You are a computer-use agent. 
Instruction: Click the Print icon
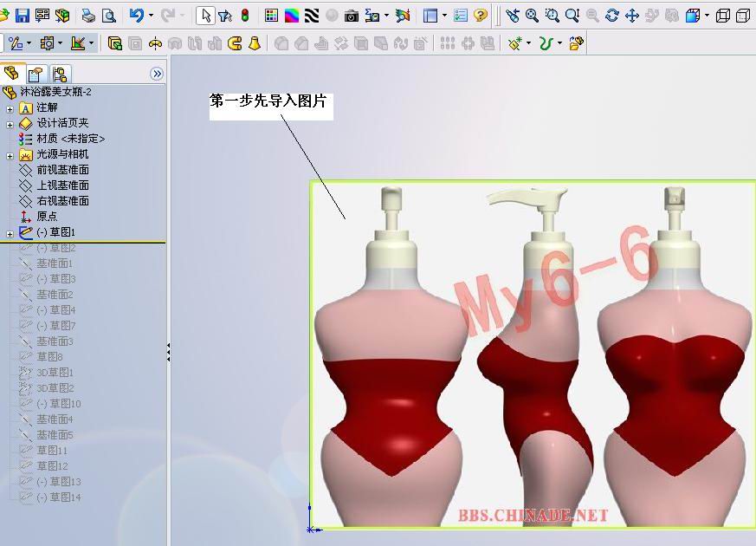coord(88,16)
